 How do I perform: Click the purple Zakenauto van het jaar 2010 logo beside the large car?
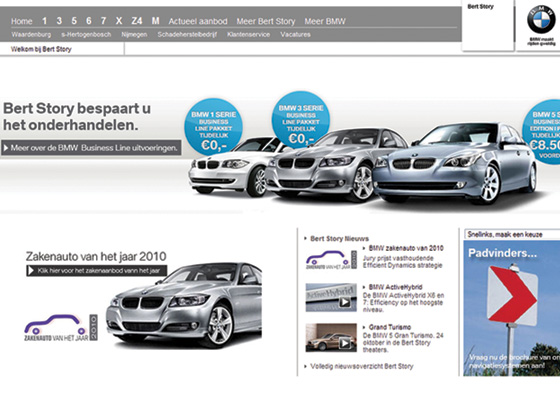(x=61, y=328)
